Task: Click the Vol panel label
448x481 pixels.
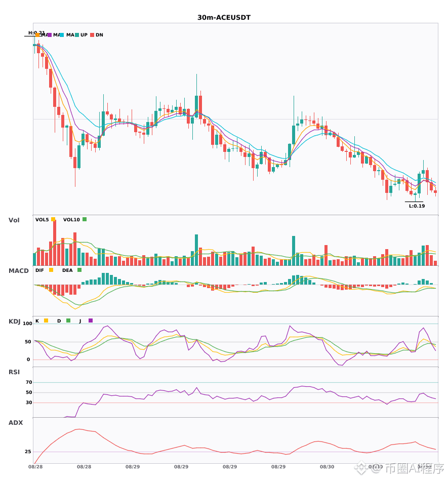Action: click(14, 220)
